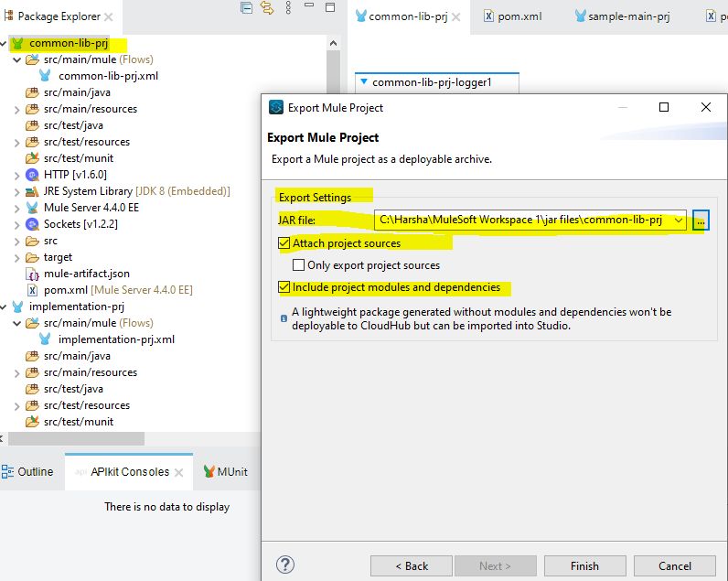Click HTTP v1.6.0 module icon
This screenshot has height=581, width=728.
[x=32, y=175]
